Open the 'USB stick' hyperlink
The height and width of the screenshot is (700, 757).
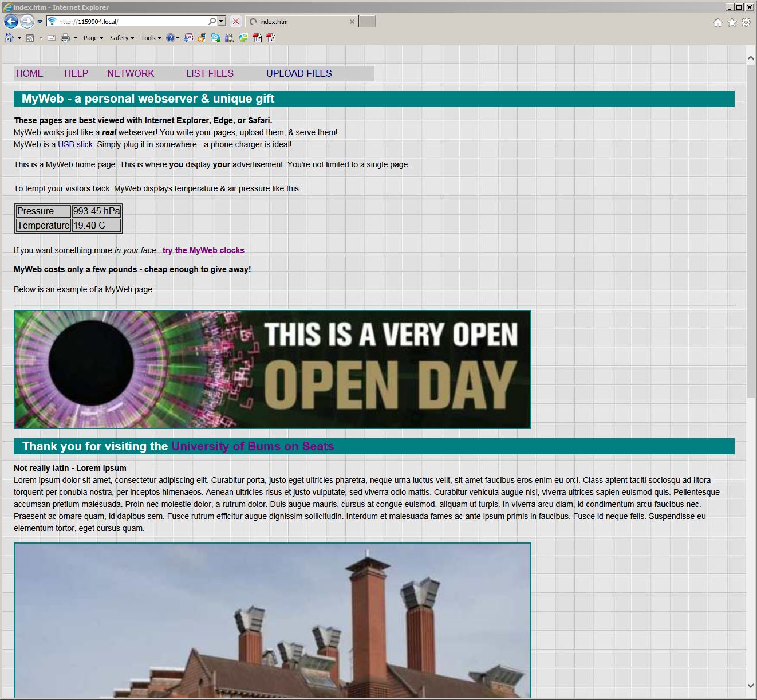(75, 144)
